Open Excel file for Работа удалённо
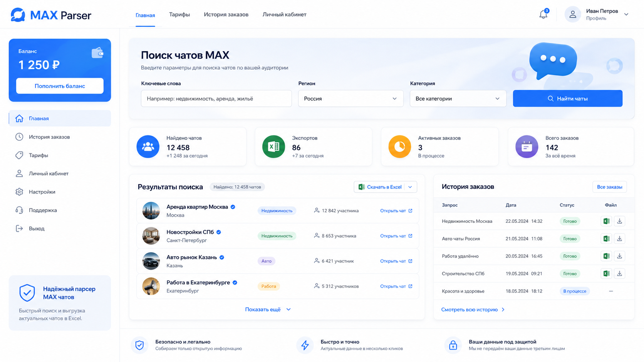The height and width of the screenshot is (362, 644). pyautogui.click(x=606, y=256)
